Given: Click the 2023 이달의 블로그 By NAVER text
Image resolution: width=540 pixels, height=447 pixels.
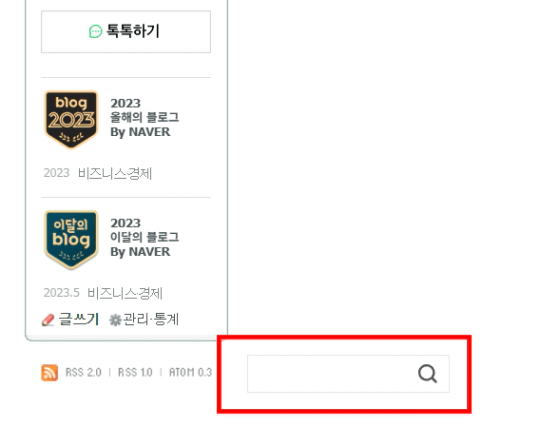Looking at the screenshot, I should 145,237.
